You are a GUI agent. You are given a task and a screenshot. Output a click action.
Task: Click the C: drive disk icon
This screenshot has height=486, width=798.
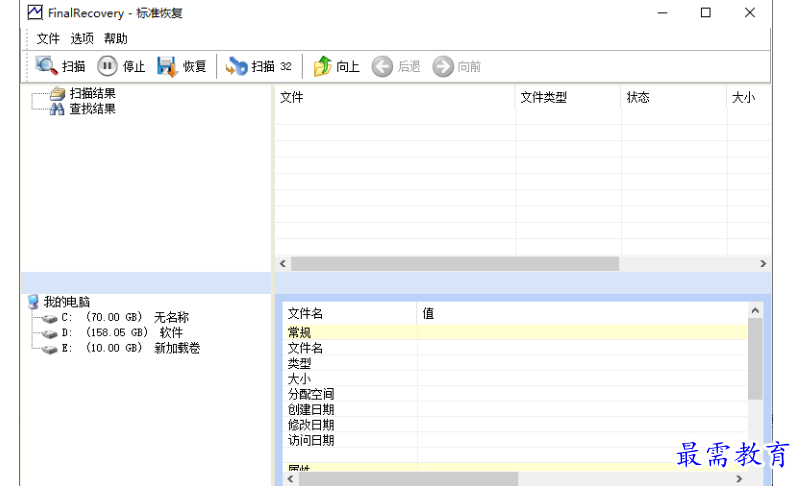click(x=50, y=319)
